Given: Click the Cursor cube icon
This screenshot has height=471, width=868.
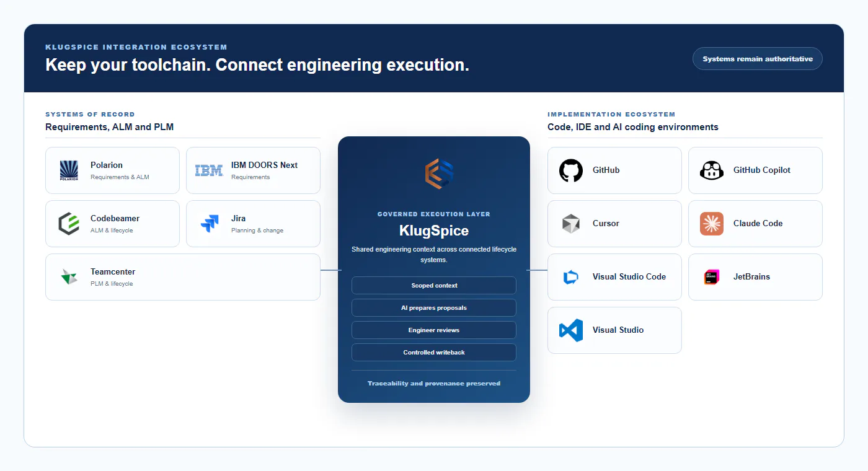Looking at the screenshot, I should 571,224.
